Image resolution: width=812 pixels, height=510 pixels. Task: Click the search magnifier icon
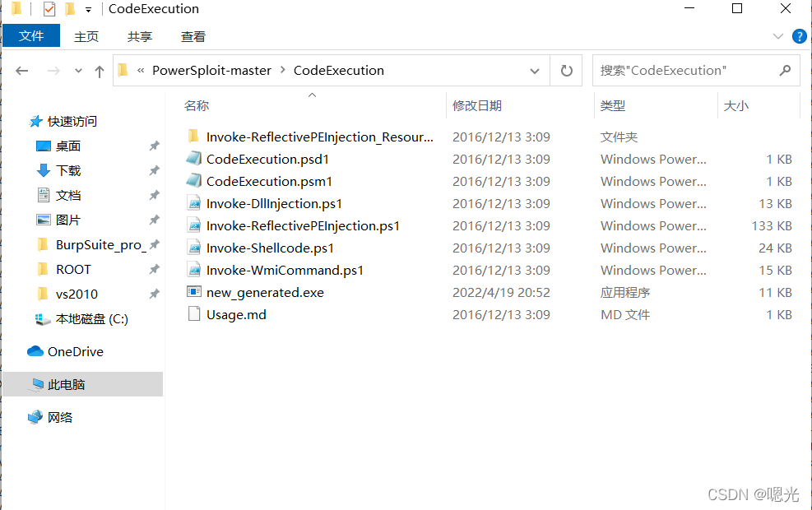(x=785, y=71)
